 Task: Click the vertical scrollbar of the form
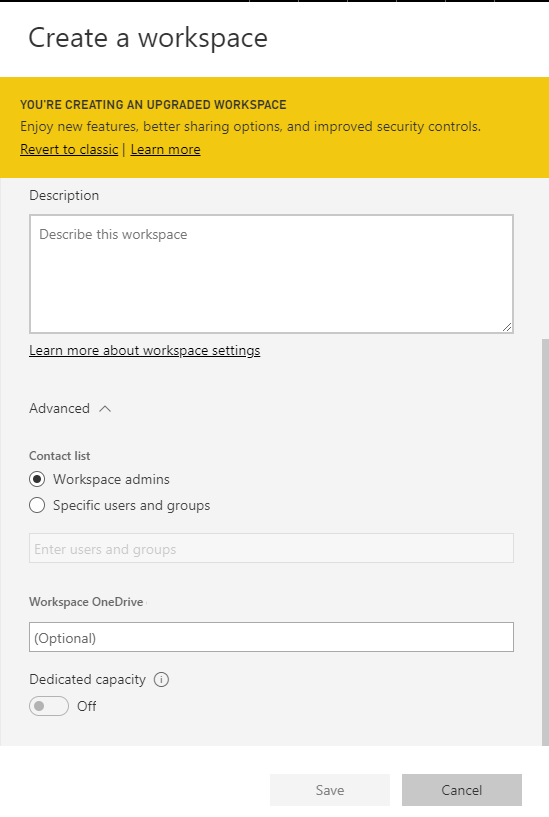point(545,542)
